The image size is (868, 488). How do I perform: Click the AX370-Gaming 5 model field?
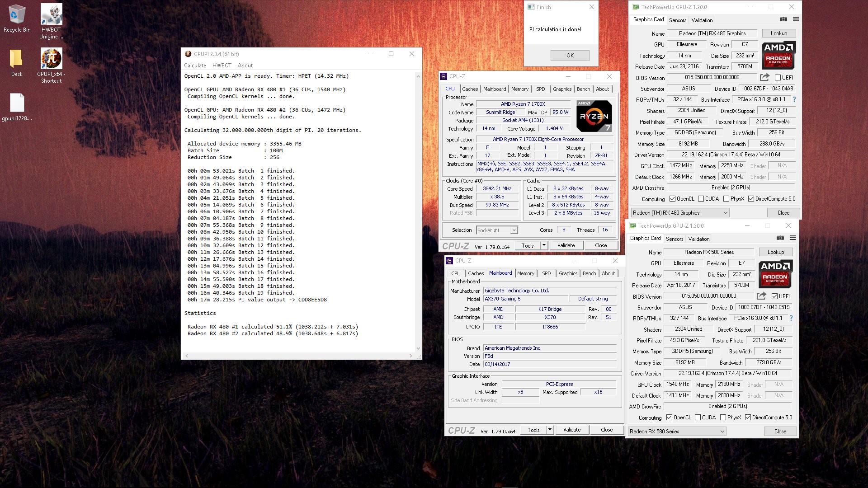click(x=525, y=299)
